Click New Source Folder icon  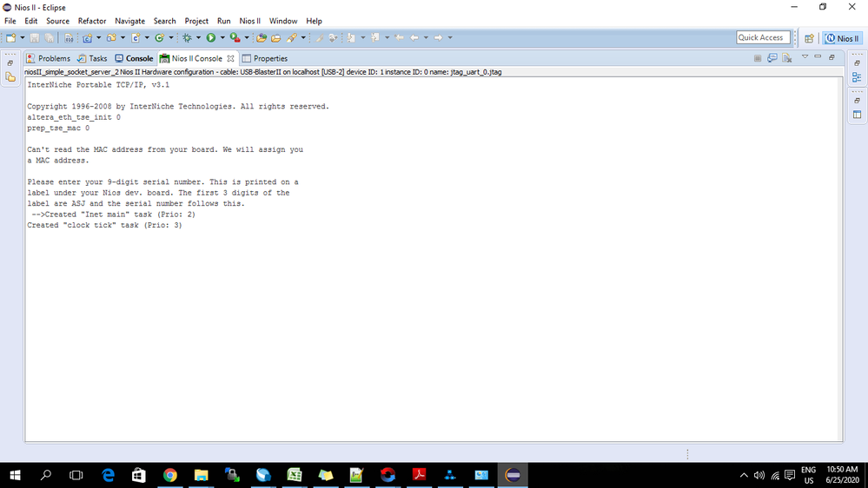coord(111,37)
